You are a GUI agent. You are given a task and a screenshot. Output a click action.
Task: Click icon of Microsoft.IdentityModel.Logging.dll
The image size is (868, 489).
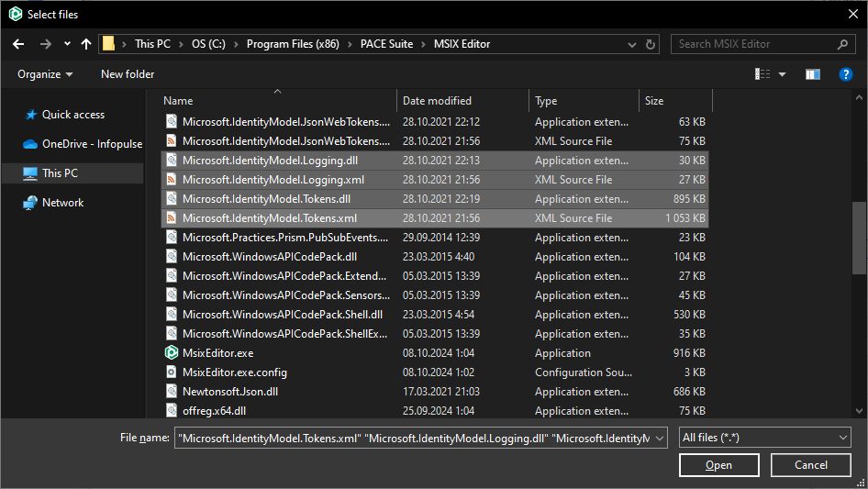172,161
